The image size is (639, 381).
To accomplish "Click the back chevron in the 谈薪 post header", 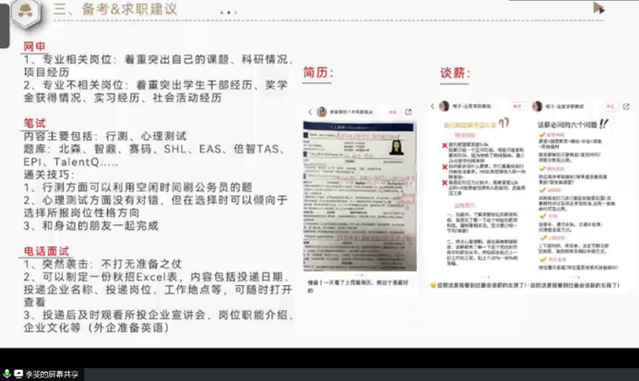I will coord(432,106).
